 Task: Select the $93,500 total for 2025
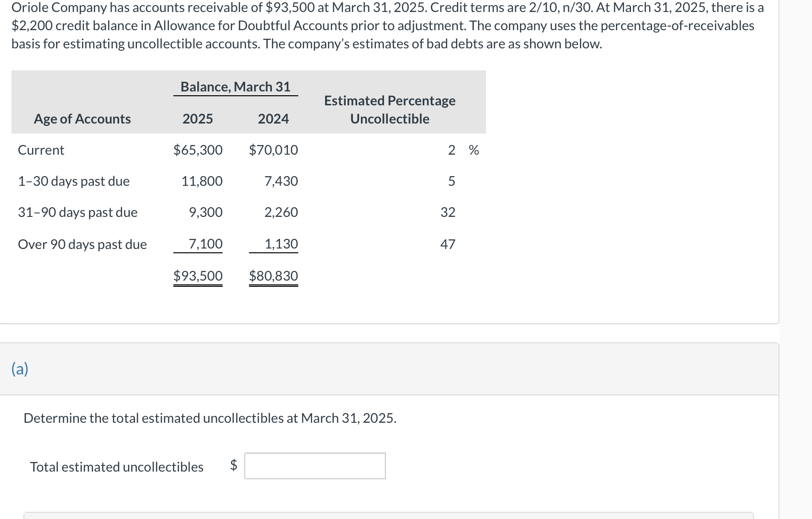tap(198, 276)
